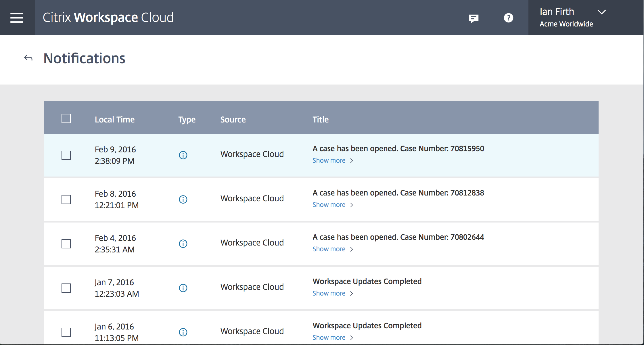Check the Feb 9, 2016 notification checkbox
The image size is (644, 345).
tap(66, 155)
